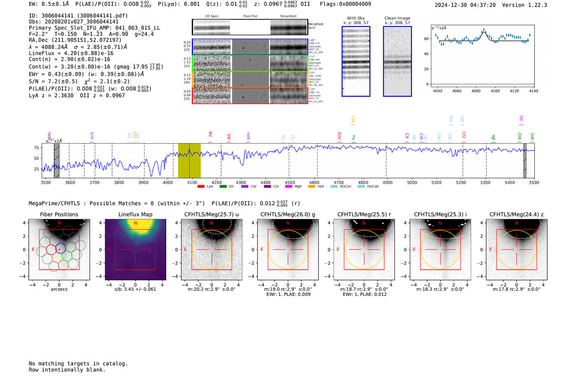The width and height of the screenshot is (576, 392).
Task: Click the hatched gray region near 3550 Å
Action: 57,160
